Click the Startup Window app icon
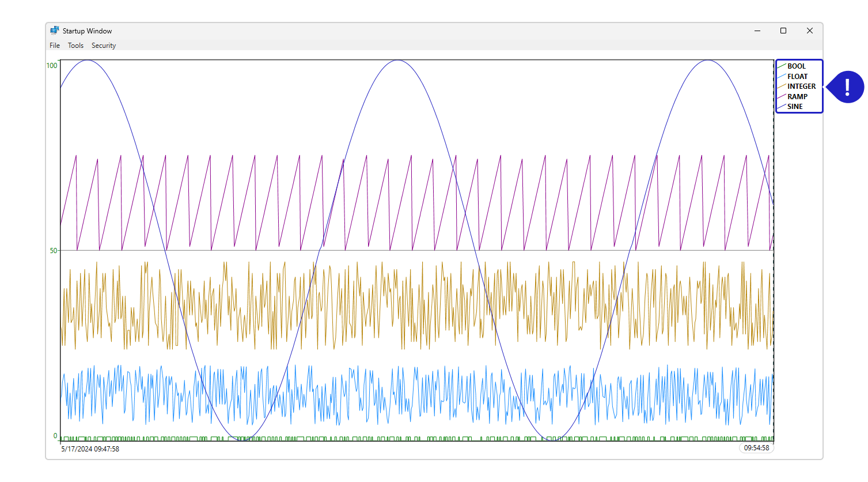This screenshot has height=482, width=868. [x=55, y=31]
